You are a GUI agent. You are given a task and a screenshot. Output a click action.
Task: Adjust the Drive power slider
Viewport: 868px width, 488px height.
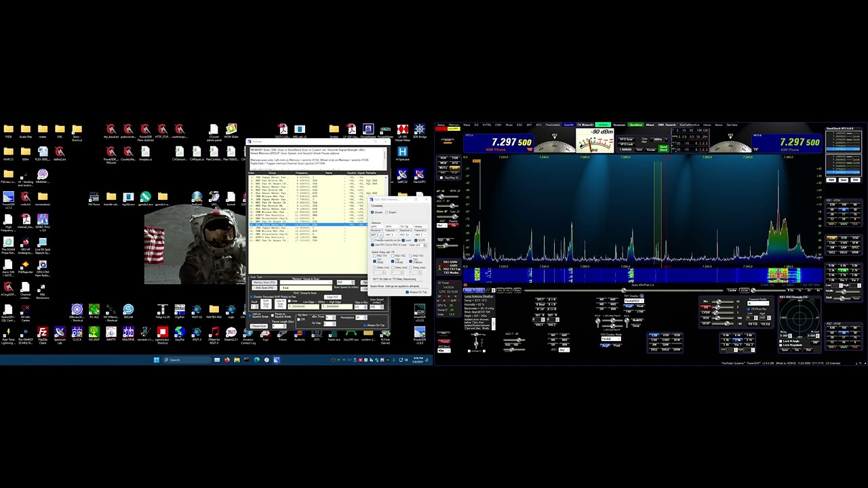[448, 217]
